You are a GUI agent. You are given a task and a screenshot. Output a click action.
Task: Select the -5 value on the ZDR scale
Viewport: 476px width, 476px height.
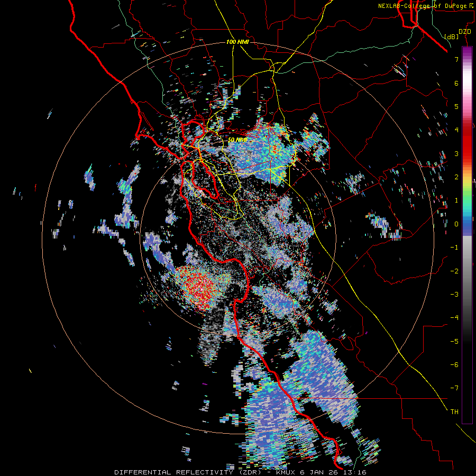tap(454, 341)
